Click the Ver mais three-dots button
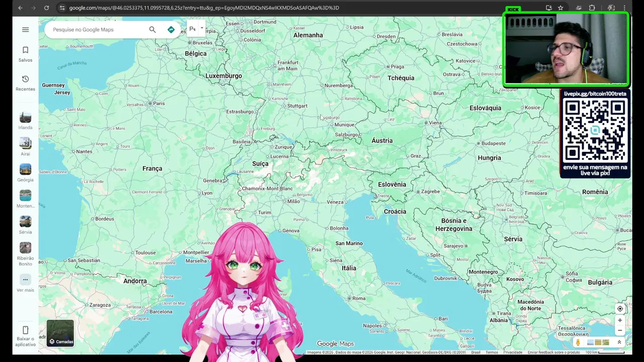 click(x=25, y=280)
